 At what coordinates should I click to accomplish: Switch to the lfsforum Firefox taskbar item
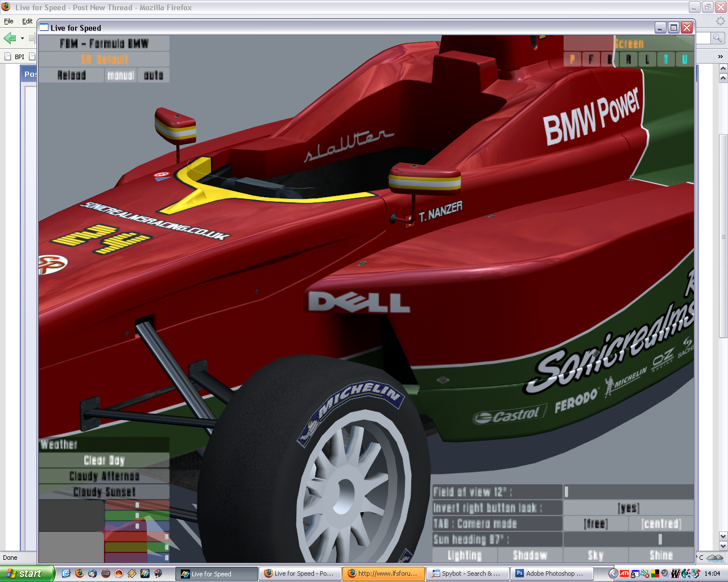384,573
